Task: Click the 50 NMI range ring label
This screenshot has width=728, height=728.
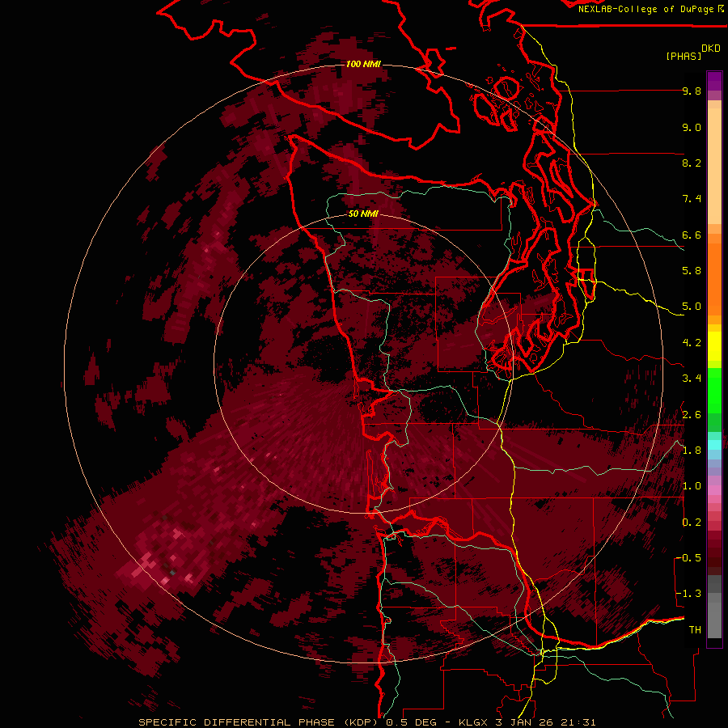Action: point(363,214)
